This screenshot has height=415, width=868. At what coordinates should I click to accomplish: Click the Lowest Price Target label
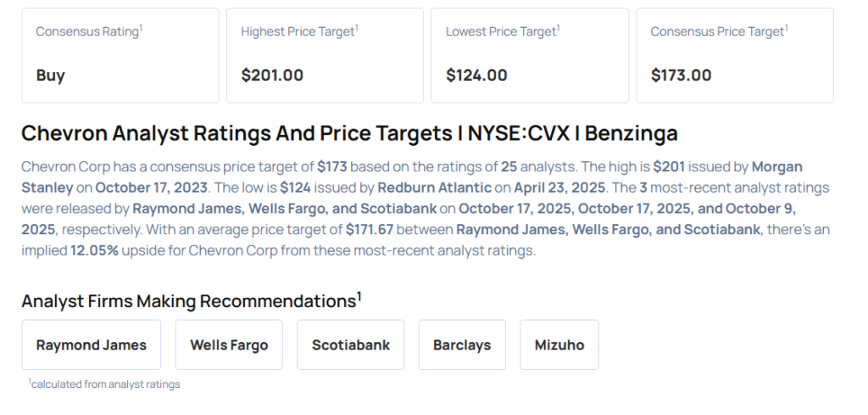click(x=502, y=31)
